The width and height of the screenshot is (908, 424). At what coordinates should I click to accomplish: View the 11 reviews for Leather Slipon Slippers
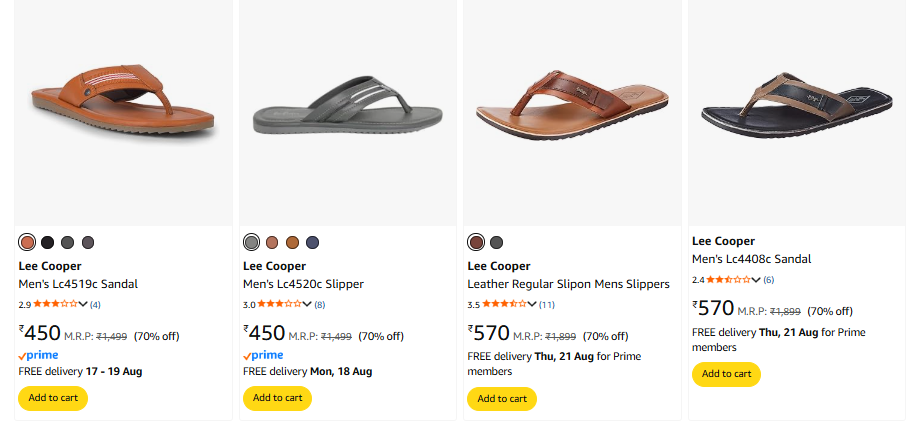(x=547, y=304)
